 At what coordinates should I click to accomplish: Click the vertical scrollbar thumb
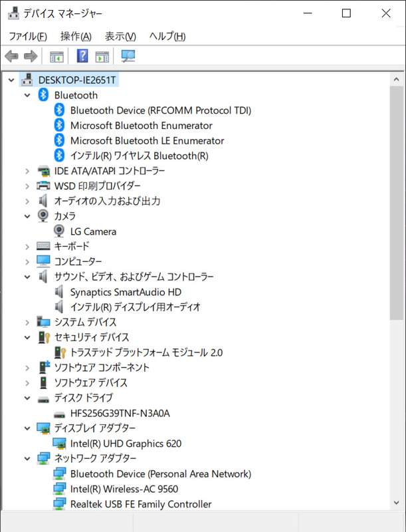point(396,203)
